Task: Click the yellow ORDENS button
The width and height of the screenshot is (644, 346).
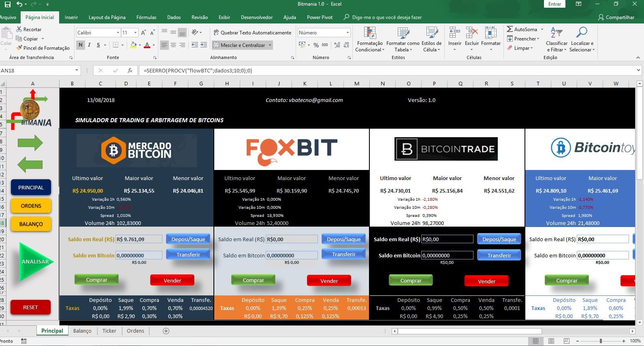Action: click(31, 206)
